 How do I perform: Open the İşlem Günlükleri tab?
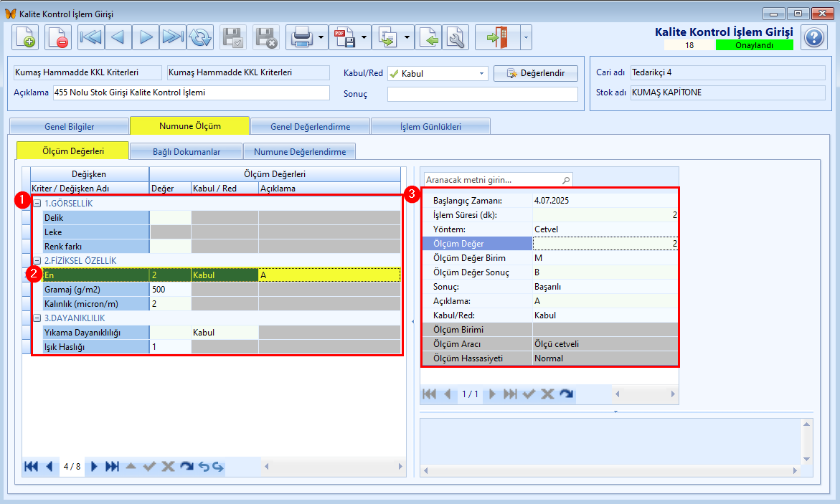(430, 127)
